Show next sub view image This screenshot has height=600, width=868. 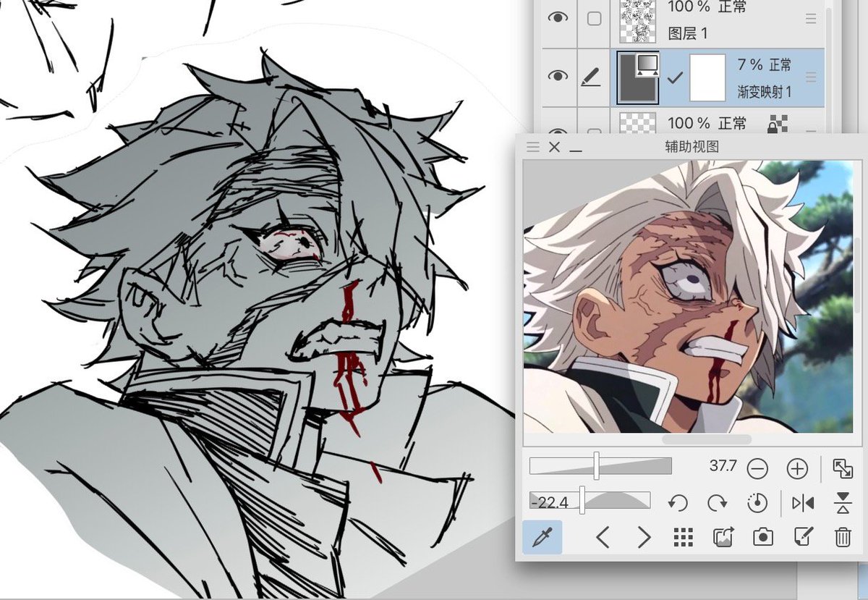(x=643, y=537)
